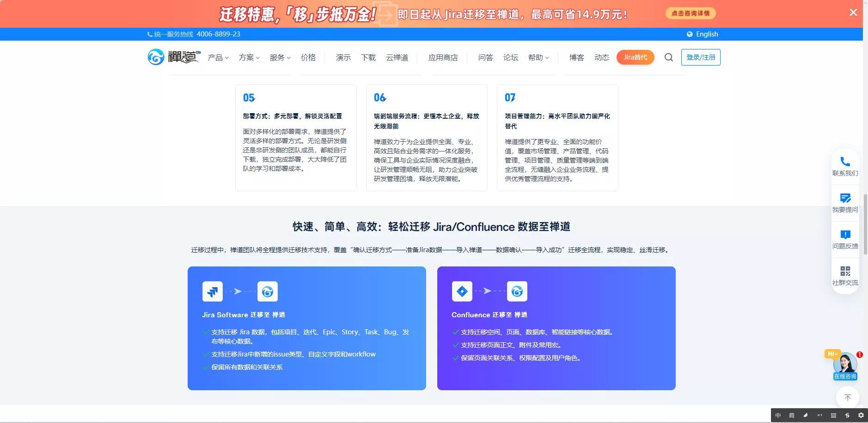Expand the 方案 dropdown menu
The height and width of the screenshot is (423, 868).
[249, 58]
